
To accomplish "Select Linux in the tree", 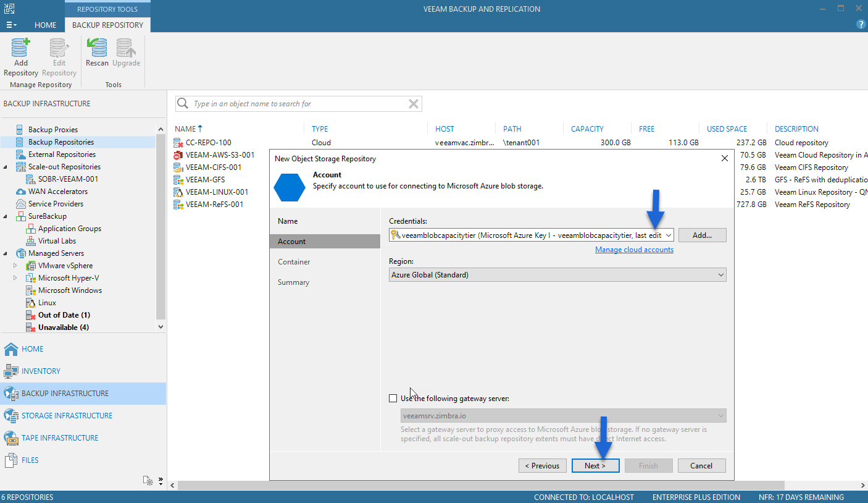I will [47, 303].
